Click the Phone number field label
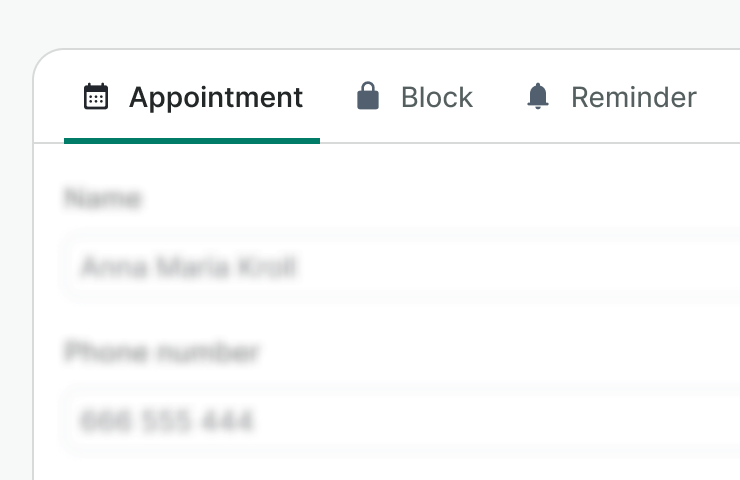Viewport: 740px width, 480px height. point(162,352)
